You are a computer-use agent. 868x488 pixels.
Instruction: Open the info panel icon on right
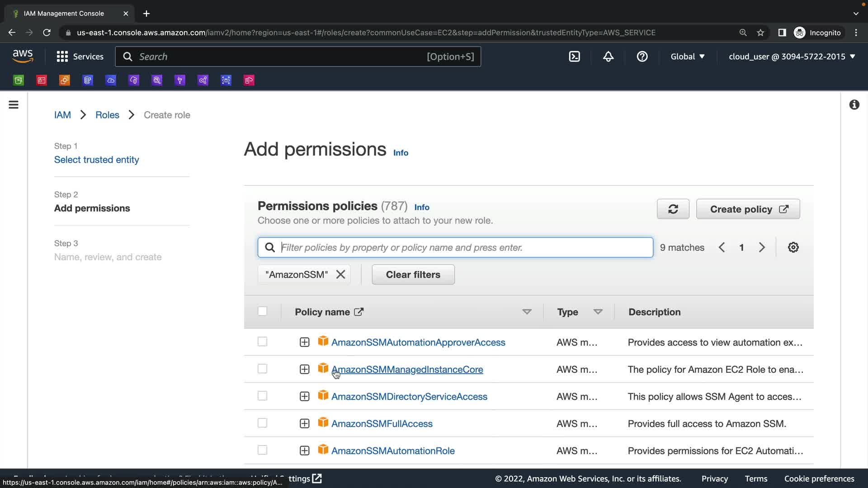click(x=854, y=105)
